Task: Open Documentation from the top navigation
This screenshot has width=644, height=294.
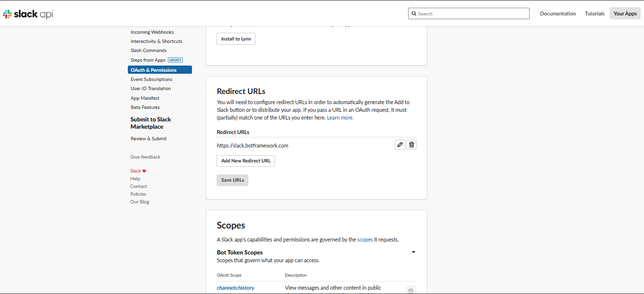Action: click(x=558, y=13)
